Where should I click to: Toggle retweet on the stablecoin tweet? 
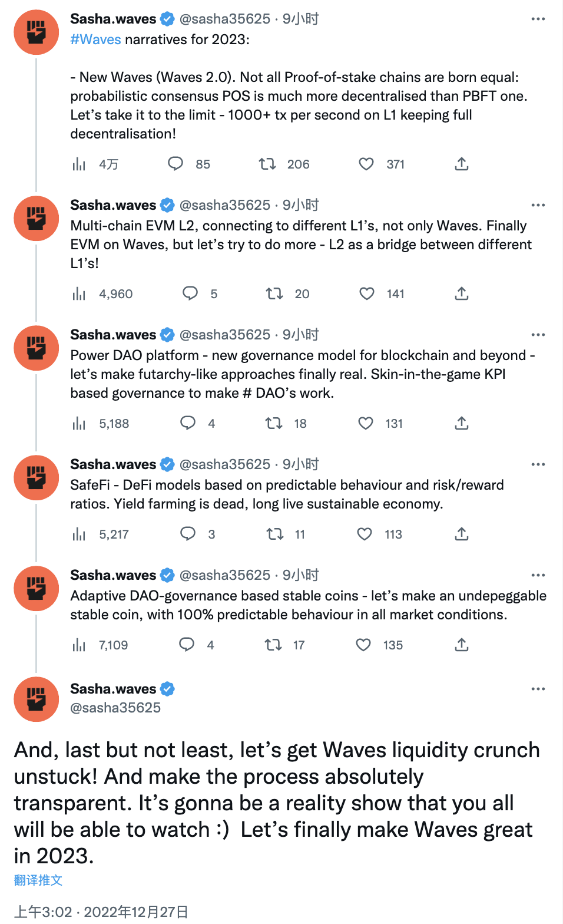(273, 645)
